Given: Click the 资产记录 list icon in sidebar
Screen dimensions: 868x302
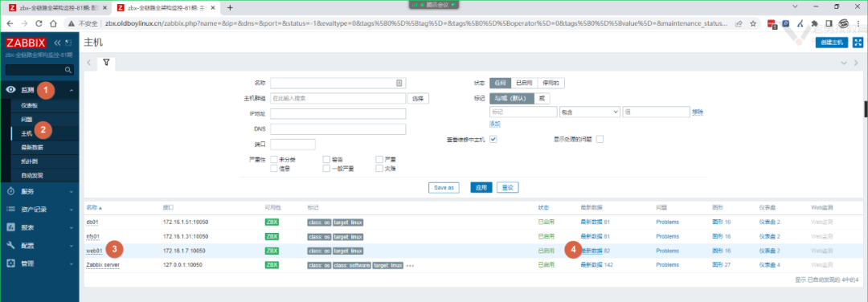Looking at the screenshot, I should click(10, 209).
